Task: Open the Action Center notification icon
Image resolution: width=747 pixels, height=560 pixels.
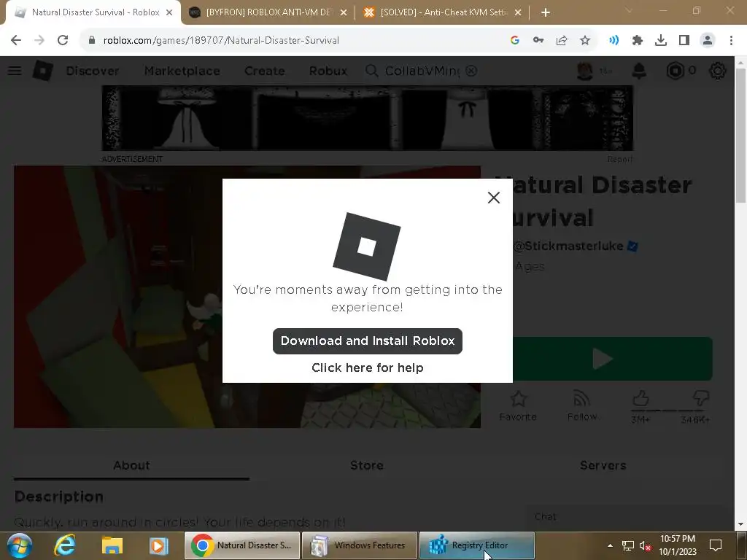Action: coord(716,545)
